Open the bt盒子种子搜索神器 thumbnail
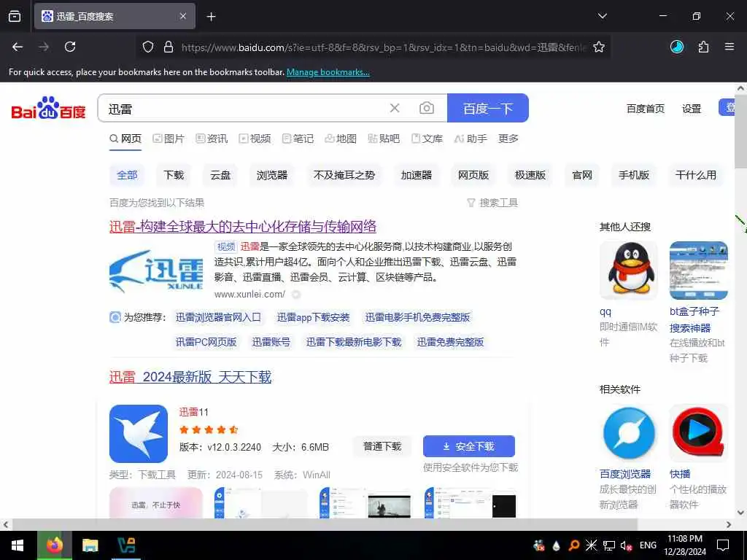Image resolution: width=747 pixels, height=560 pixels. click(x=698, y=270)
